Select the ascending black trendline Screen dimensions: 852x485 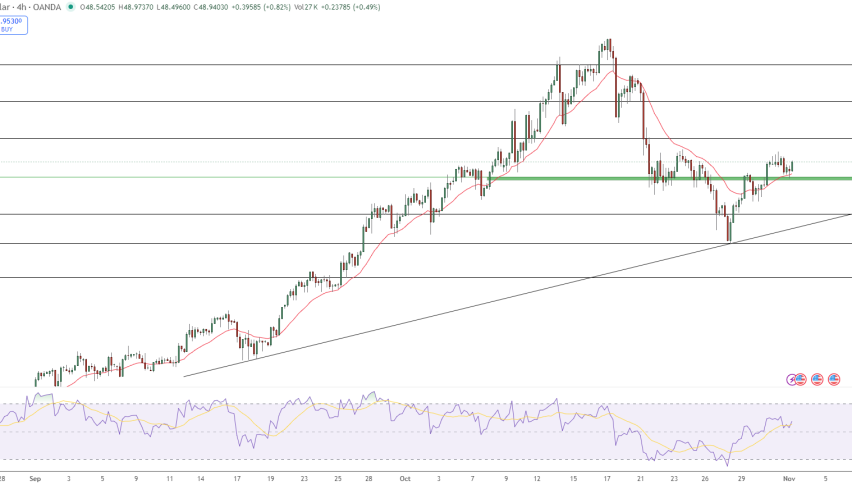[x=500, y=296]
